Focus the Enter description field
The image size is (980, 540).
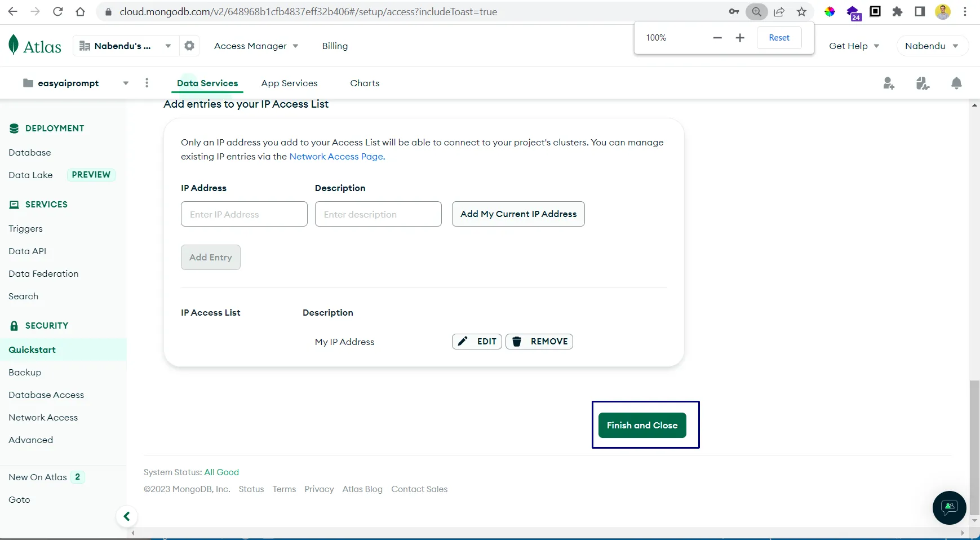[x=378, y=214]
